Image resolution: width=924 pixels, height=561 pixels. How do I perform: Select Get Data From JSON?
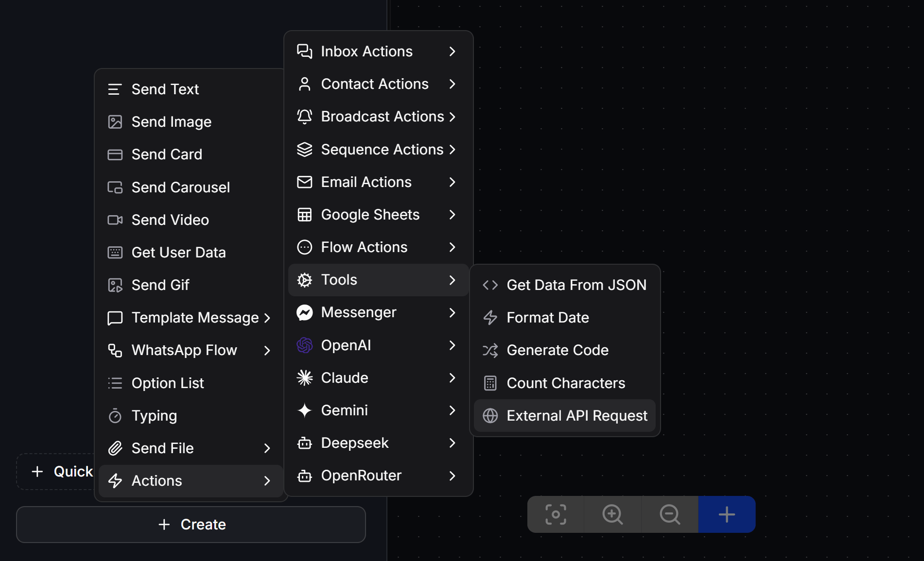pyautogui.click(x=565, y=285)
